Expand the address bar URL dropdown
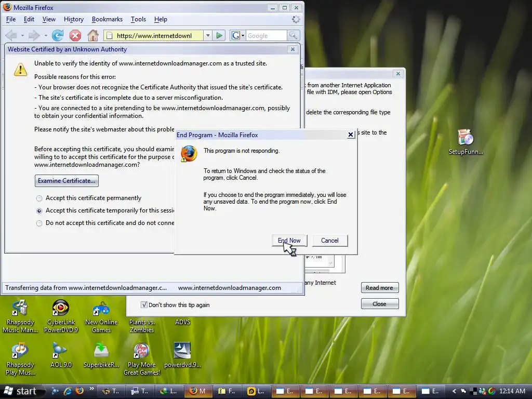Image resolution: width=532 pixels, height=399 pixels. click(x=208, y=35)
